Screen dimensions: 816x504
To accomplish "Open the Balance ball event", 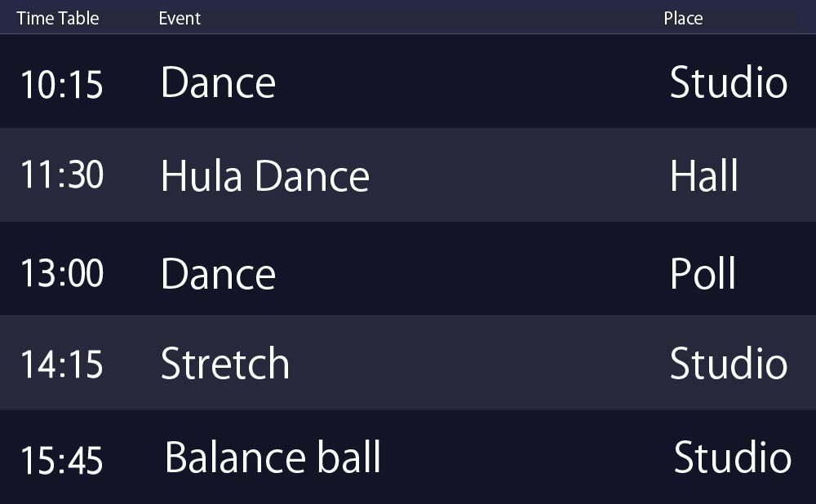I will point(273,457).
